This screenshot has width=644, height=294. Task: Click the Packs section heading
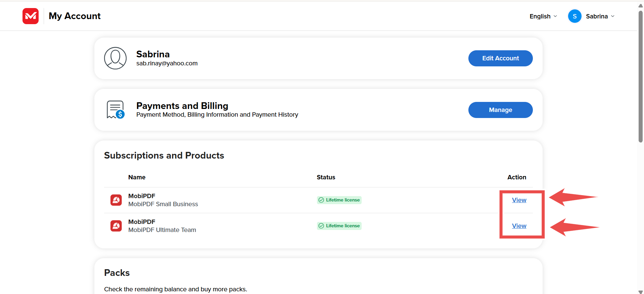pyautogui.click(x=117, y=273)
